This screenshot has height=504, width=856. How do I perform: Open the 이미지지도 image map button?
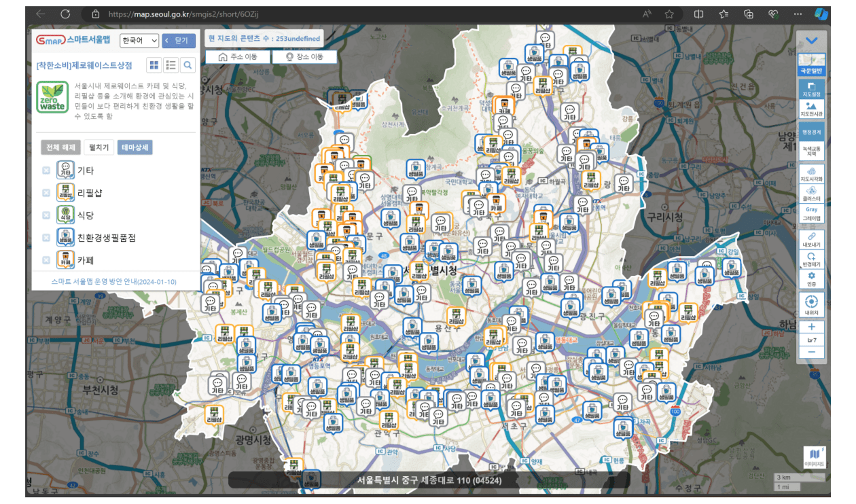coord(814,457)
